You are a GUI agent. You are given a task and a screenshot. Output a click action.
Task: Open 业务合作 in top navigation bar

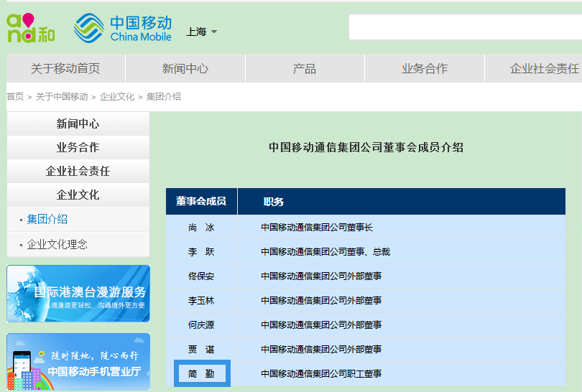click(x=425, y=69)
